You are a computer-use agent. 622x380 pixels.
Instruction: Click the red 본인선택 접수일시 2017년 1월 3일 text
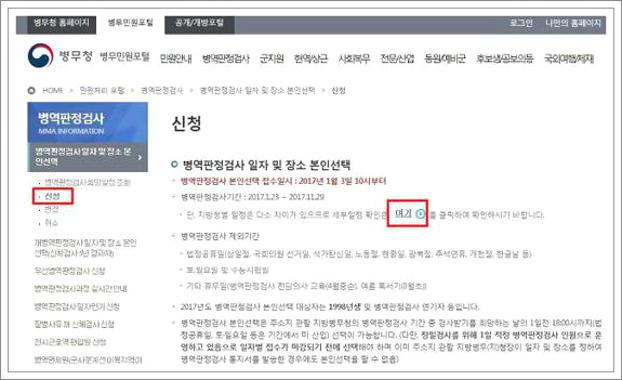coord(283,181)
